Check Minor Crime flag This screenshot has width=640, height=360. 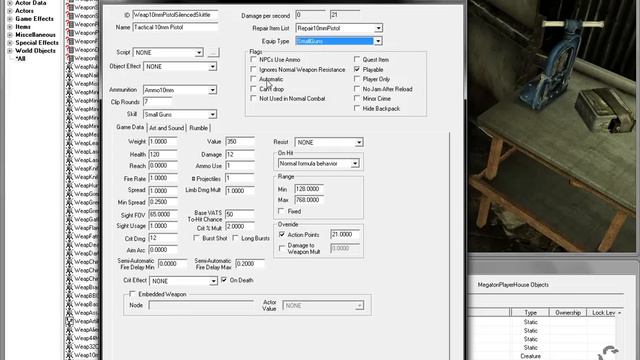pyautogui.click(x=357, y=98)
